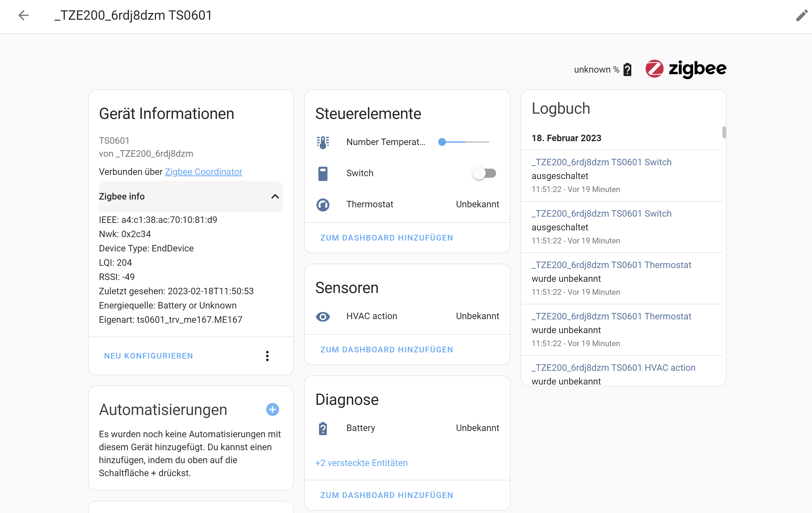Open the Zigbee Coordinator link
Viewport: 812px width, 513px height.
tap(203, 172)
